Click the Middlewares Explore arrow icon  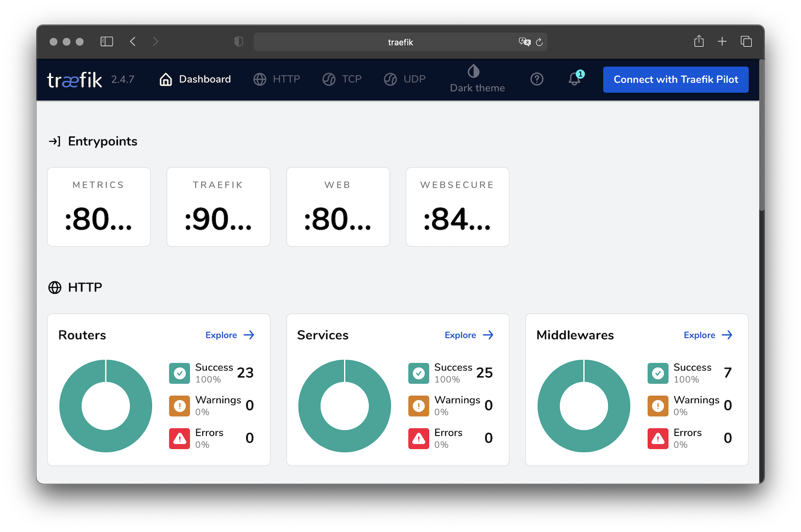point(727,335)
